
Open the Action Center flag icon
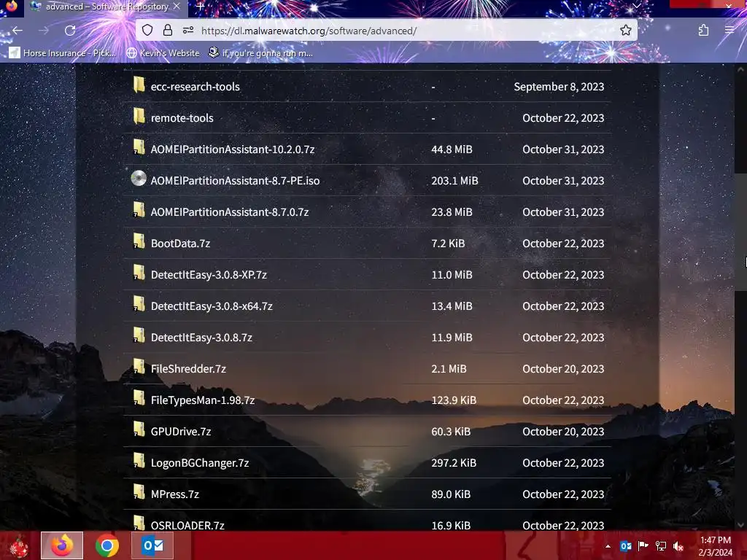point(643,546)
